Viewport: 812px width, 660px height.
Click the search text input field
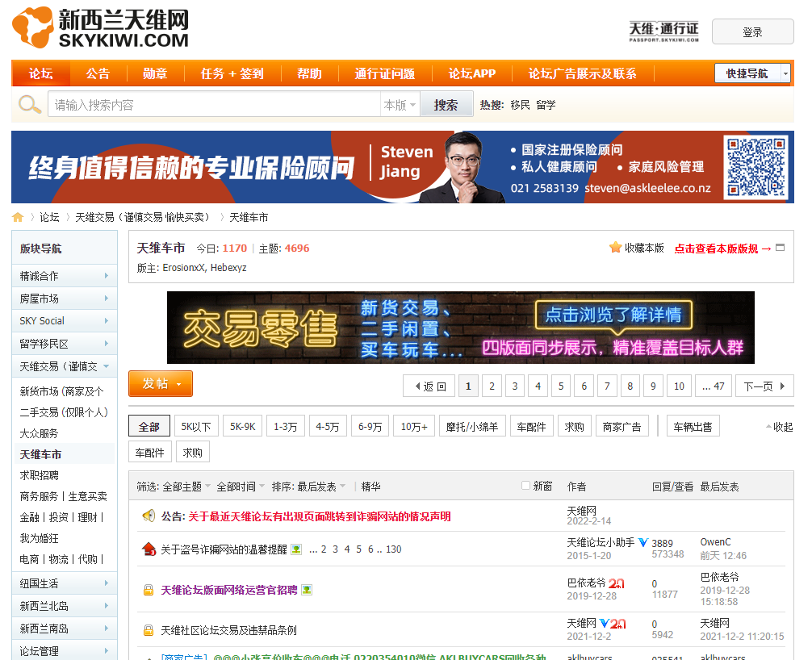tap(214, 105)
